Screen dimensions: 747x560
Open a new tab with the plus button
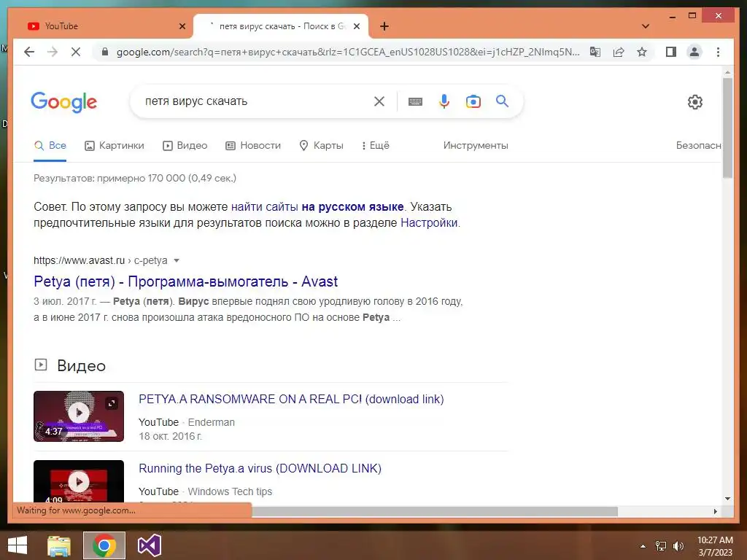click(x=384, y=26)
